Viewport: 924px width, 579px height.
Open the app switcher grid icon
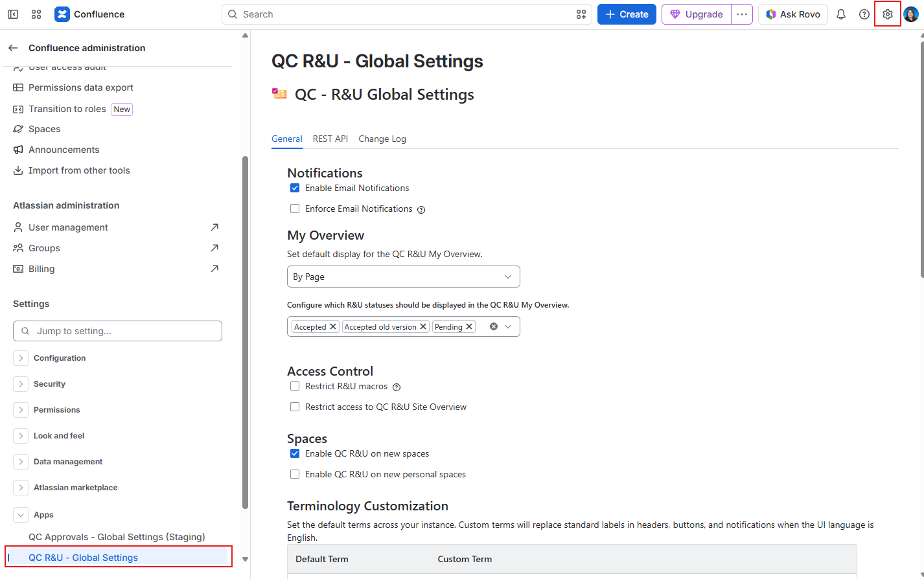pyautogui.click(x=36, y=14)
